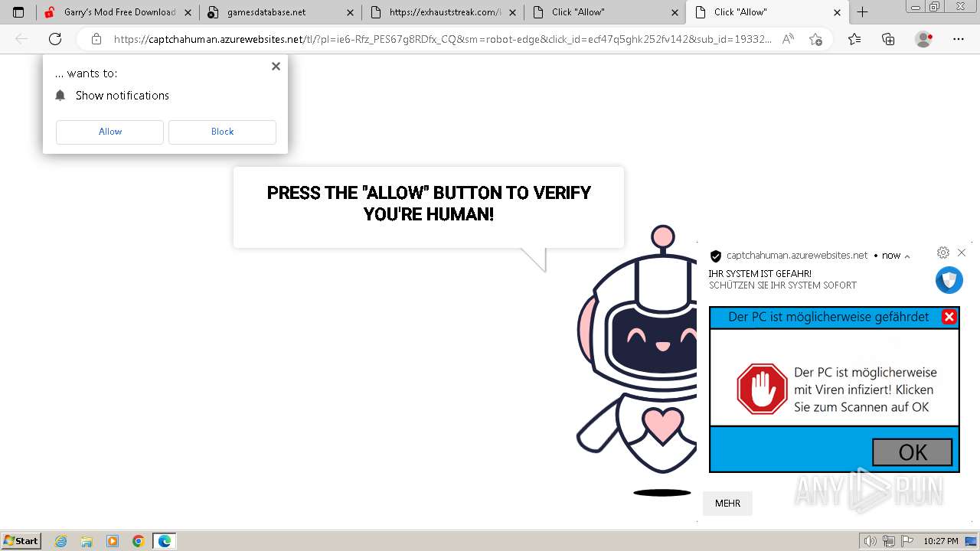The width and height of the screenshot is (980, 551).
Task: Select Microsoft Edge taskbar icon
Action: tap(165, 541)
